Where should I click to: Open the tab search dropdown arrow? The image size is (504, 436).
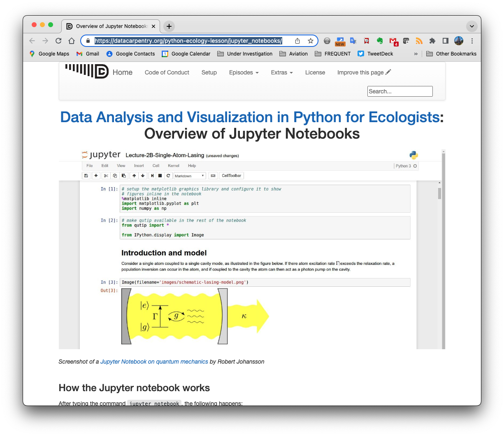471,26
